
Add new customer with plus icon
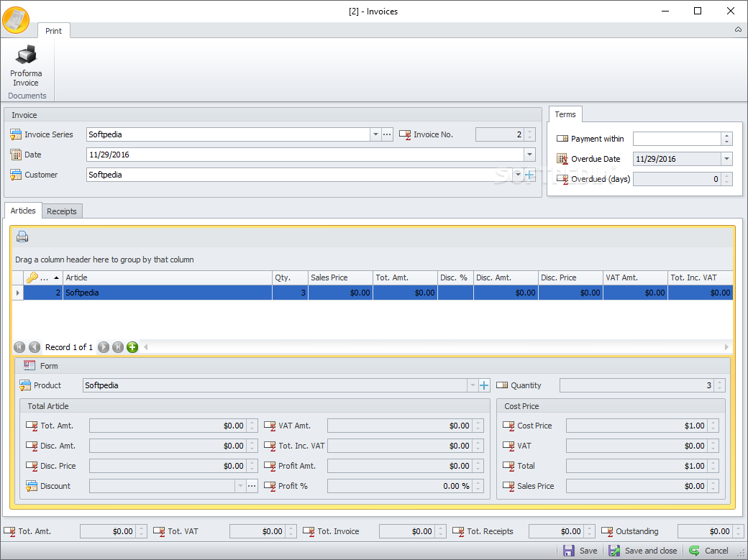tap(529, 175)
